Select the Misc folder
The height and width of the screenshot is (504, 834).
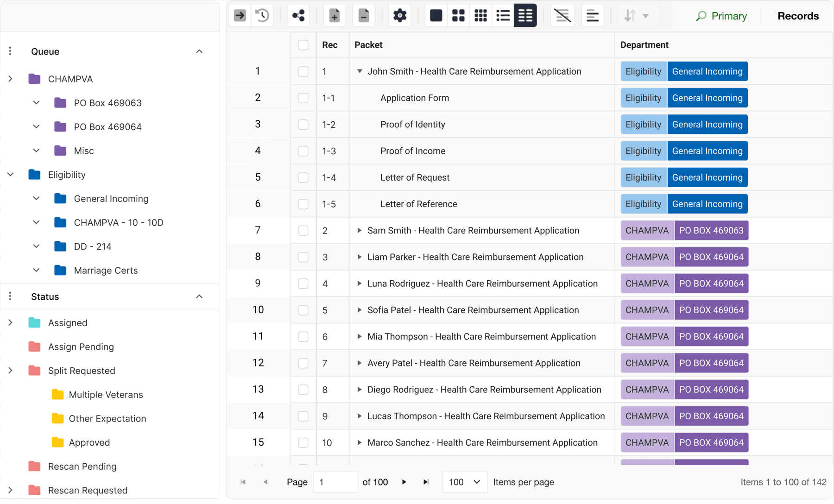(84, 151)
